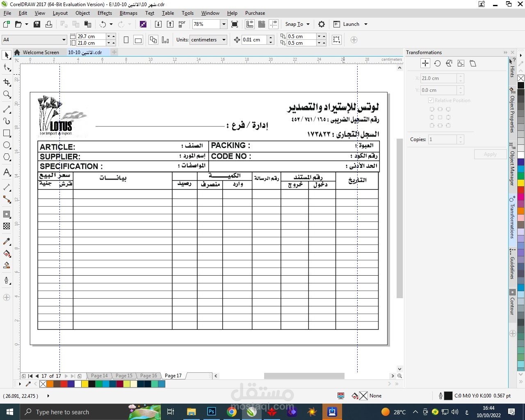Select the Position transformation icon
This screenshot has height=420, width=525.
click(x=425, y=64)
